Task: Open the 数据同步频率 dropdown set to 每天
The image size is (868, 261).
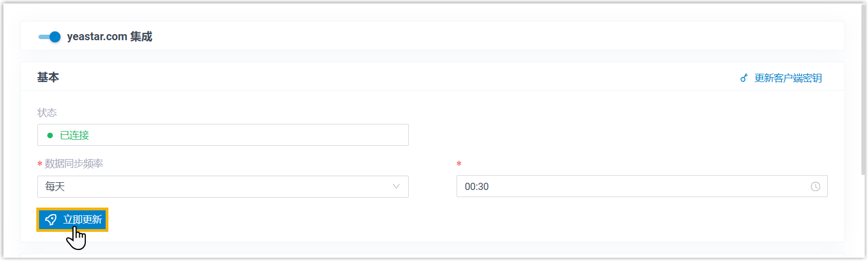Action: tap(222, 187)
